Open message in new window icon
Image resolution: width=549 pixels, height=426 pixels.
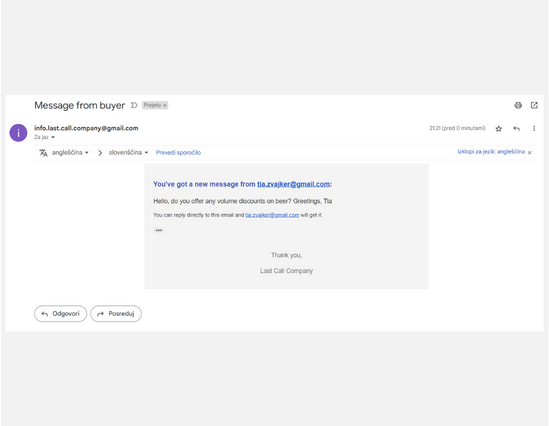534,105
